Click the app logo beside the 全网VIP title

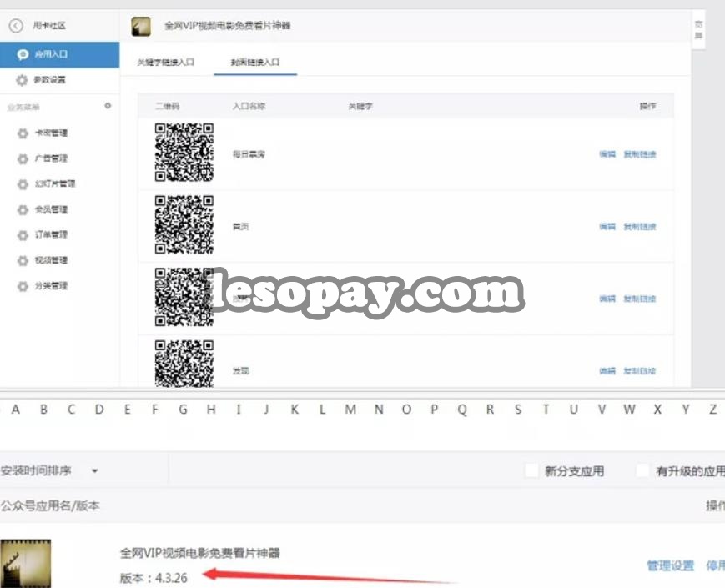point(140,27)
